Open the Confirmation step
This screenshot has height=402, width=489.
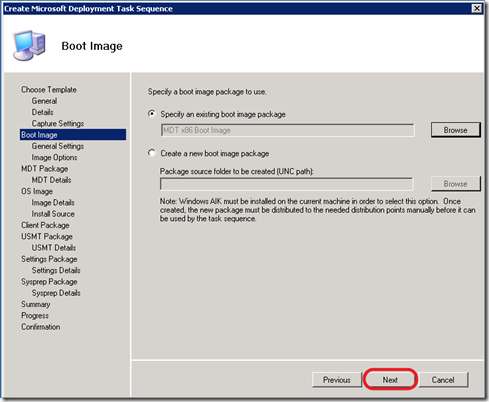point(41,327)
